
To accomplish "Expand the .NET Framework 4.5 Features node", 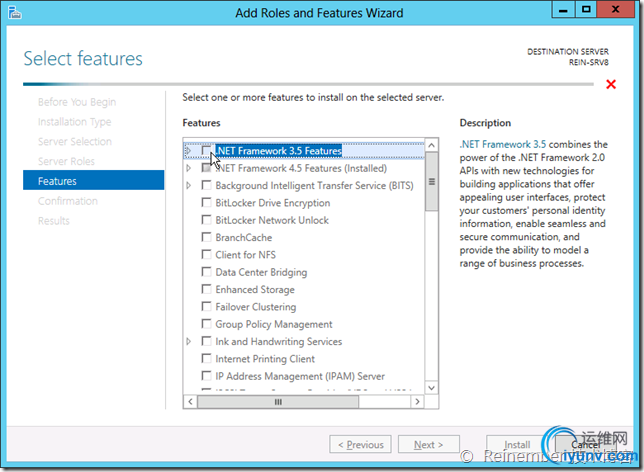I will point(189,168).
